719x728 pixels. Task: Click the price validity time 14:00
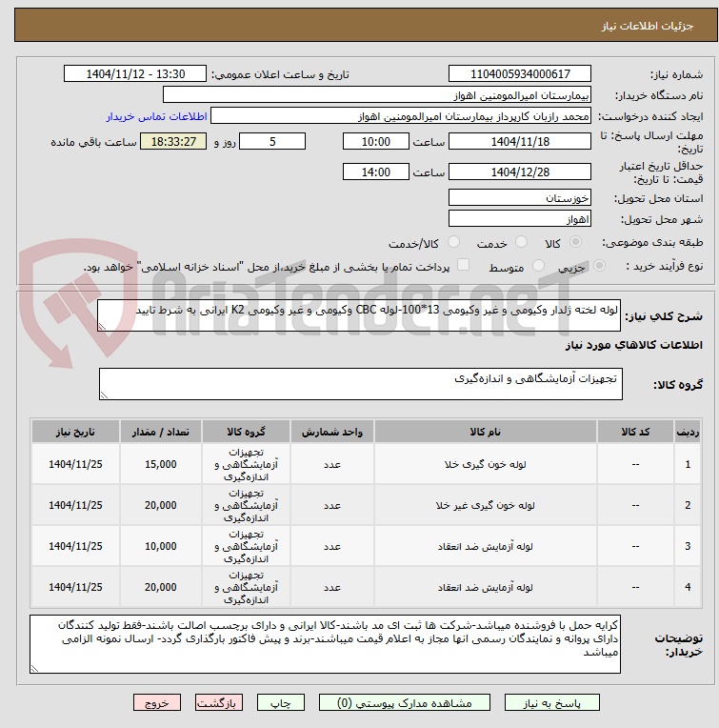(376, 172)
